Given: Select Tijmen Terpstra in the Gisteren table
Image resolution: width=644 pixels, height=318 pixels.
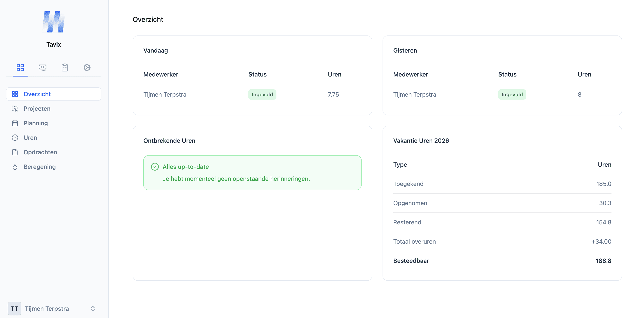Looking at the screenshot, I should [x=414, y=94].
